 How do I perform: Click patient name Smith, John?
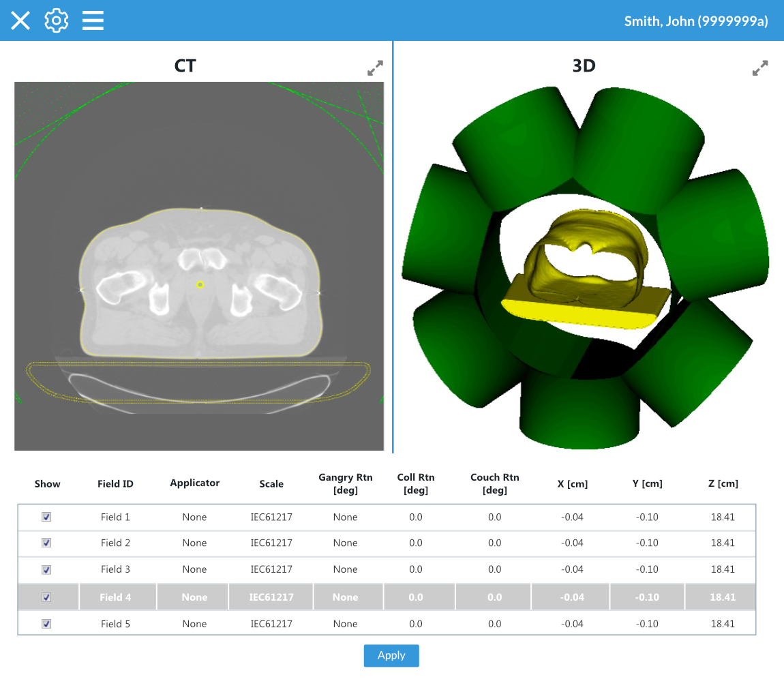point(696,20)
